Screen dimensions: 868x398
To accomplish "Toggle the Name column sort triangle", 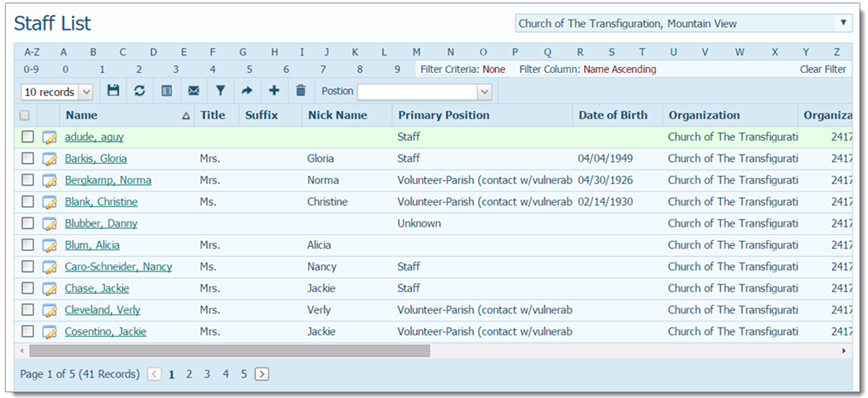I will click(x=186, y=116).
